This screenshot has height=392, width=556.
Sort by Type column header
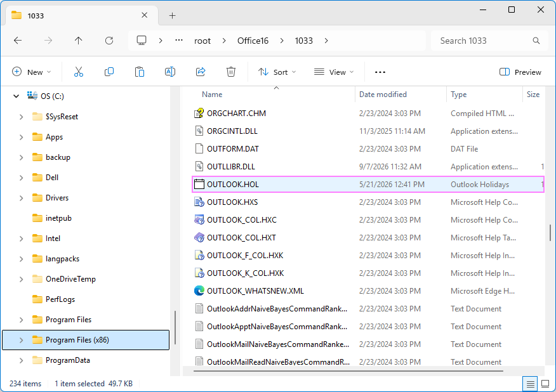tap(458, 95)
